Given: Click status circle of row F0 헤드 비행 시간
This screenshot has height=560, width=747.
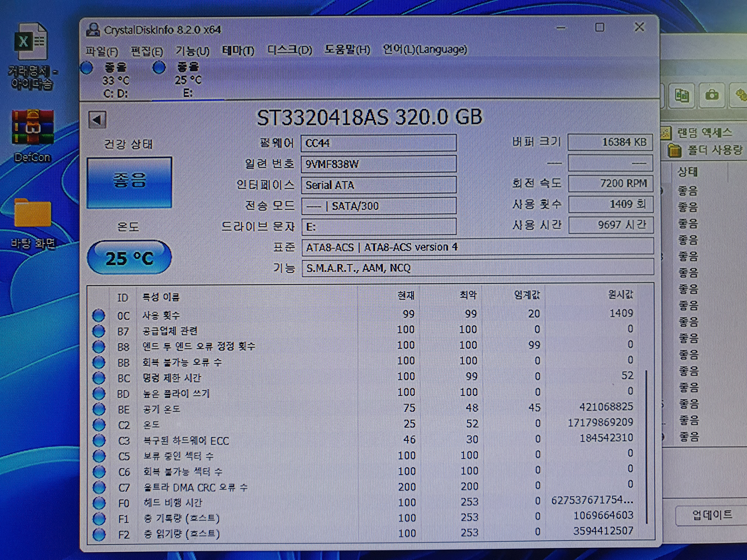Looking at the screenshot, I should tap(99, 503).
